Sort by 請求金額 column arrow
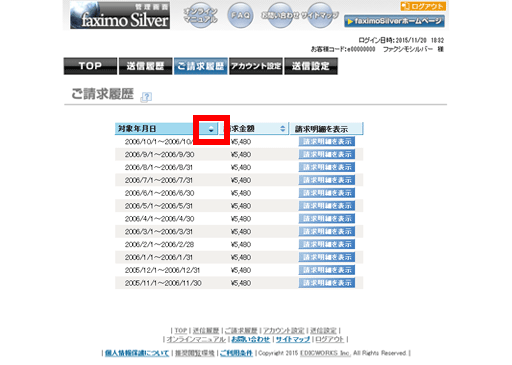The width and height of the screenshot is (512, 365). point(283,129)
